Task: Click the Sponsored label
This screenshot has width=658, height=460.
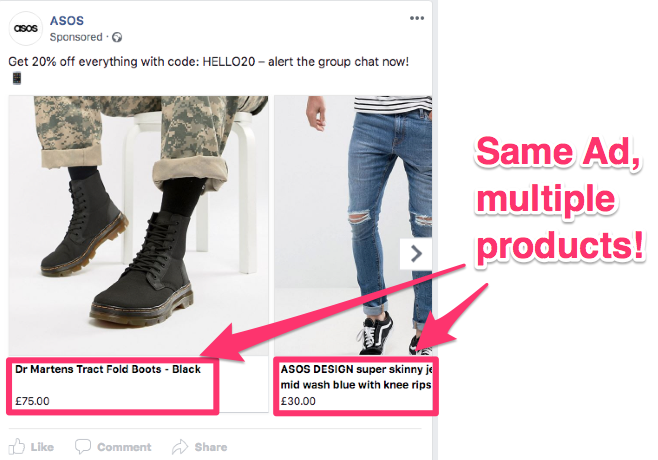Action: pos(76,37)
